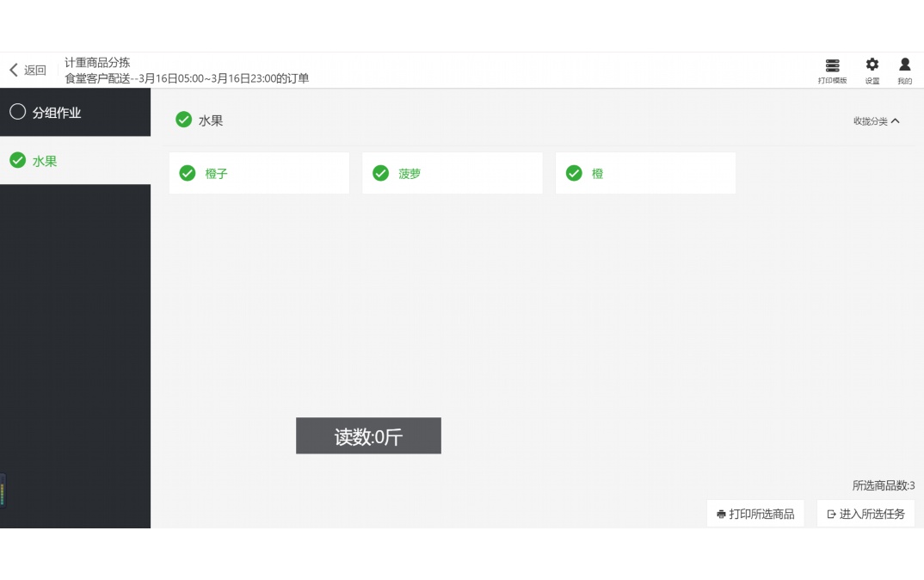Click the green check icon beside 水果 header
924x580 pixels.
[183, 120]
